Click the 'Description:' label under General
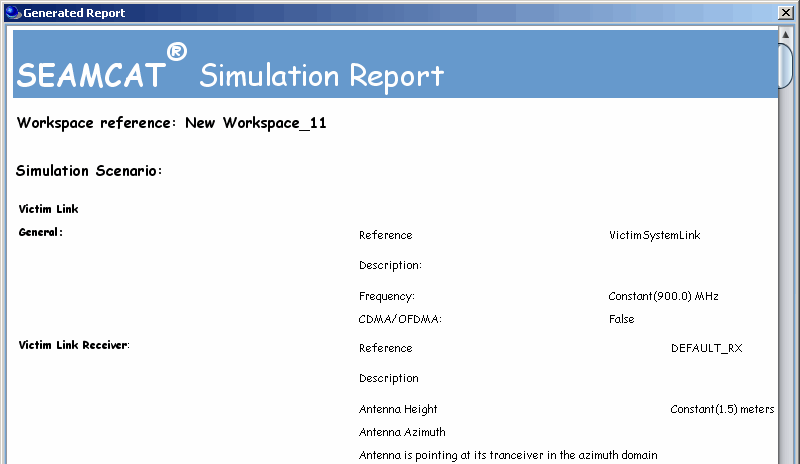The height and width of the screenshot is (464, 800). click(390, 265)
